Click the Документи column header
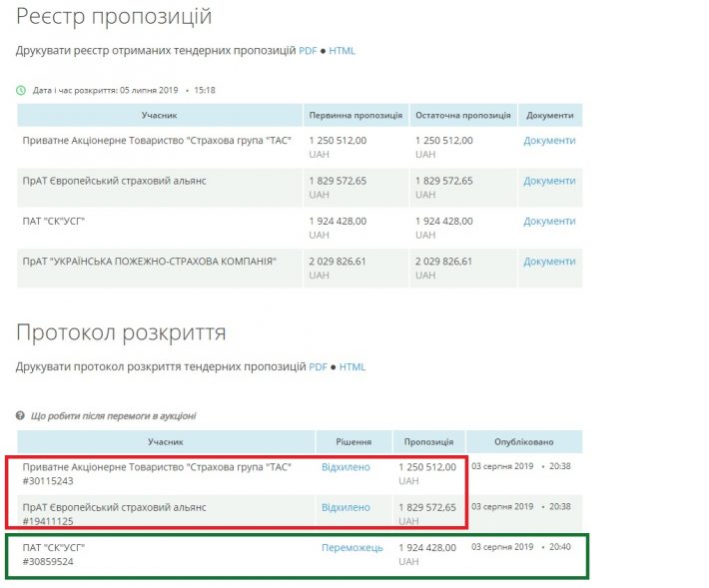Image resolution: width=709 pixels, height=588 pixels. click(x=550, y=115)
